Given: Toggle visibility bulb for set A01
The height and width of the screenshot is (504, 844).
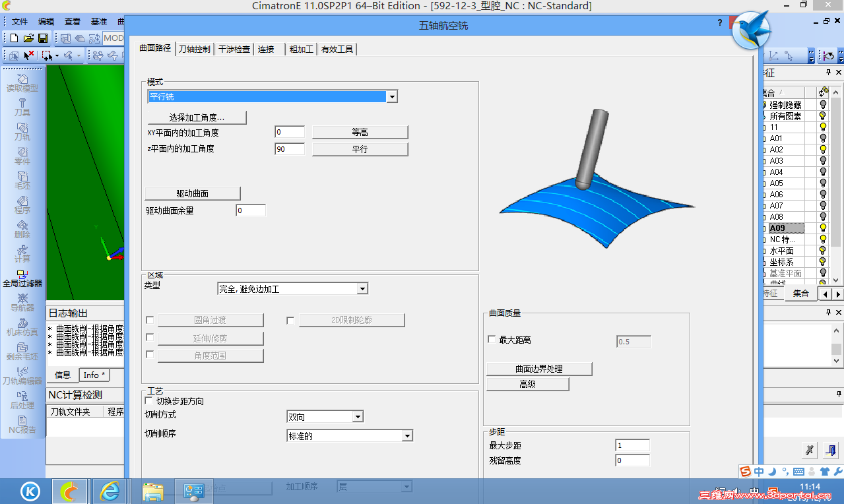Looking at the screenshot, I should pyautogui.click(x=823, y=139).
